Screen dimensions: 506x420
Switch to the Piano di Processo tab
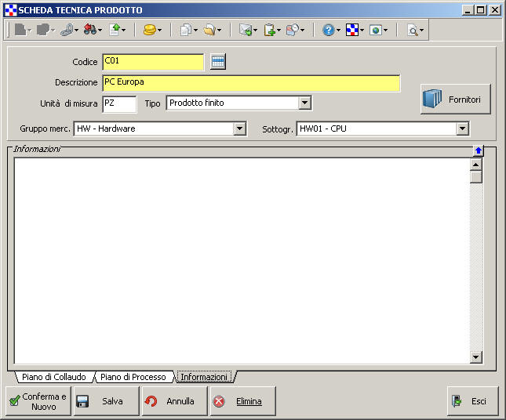coord(133,377)
